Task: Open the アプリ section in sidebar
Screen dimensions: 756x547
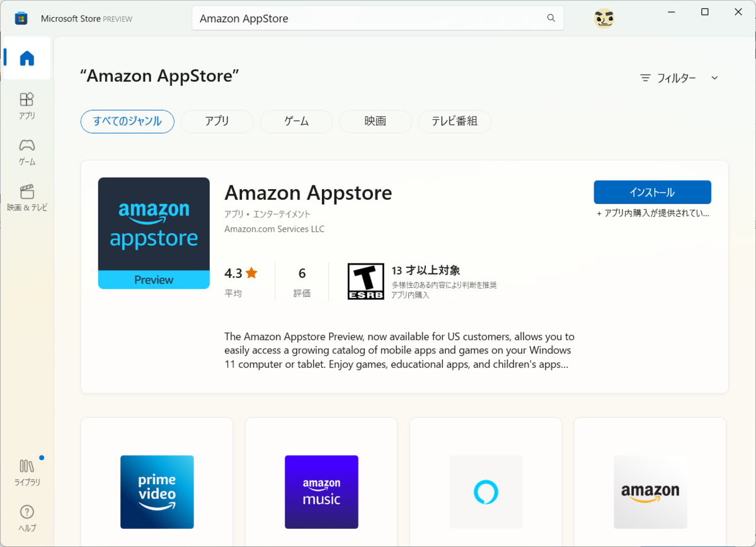Action: pyautogui.click(x=26, y=106)
